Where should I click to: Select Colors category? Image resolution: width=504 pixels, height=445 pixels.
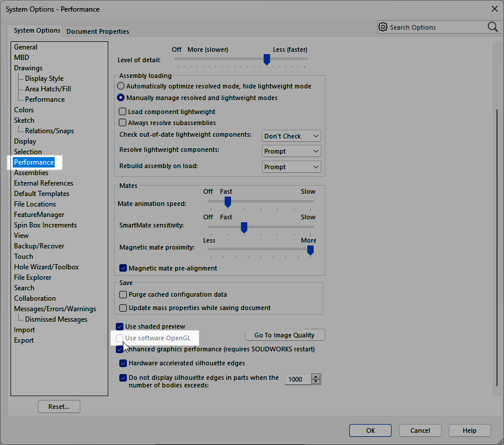click(x=24, y=110)
